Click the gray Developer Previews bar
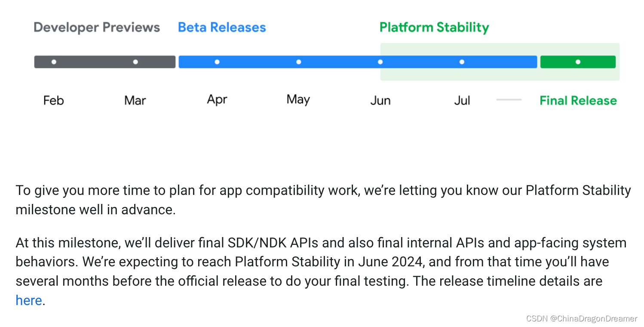The height and width of the screenshot is (327, 644). tap(105, 62)
